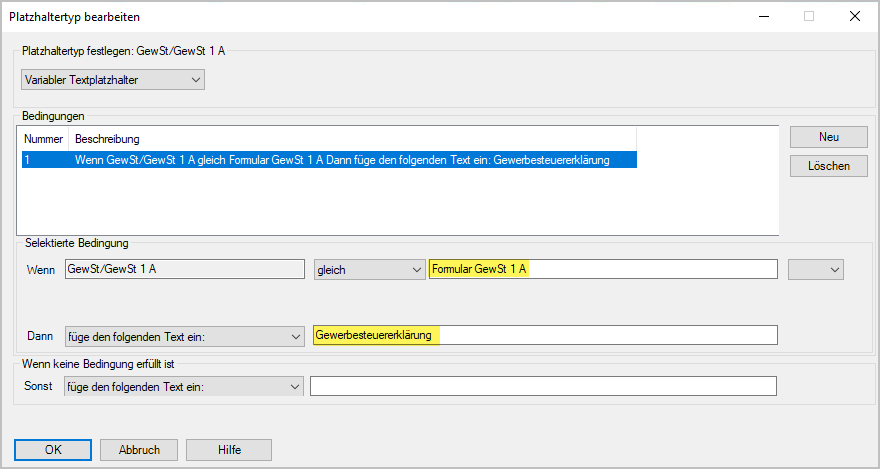
Task: Expand the Dann action dropdown
Action: point(183,336)
